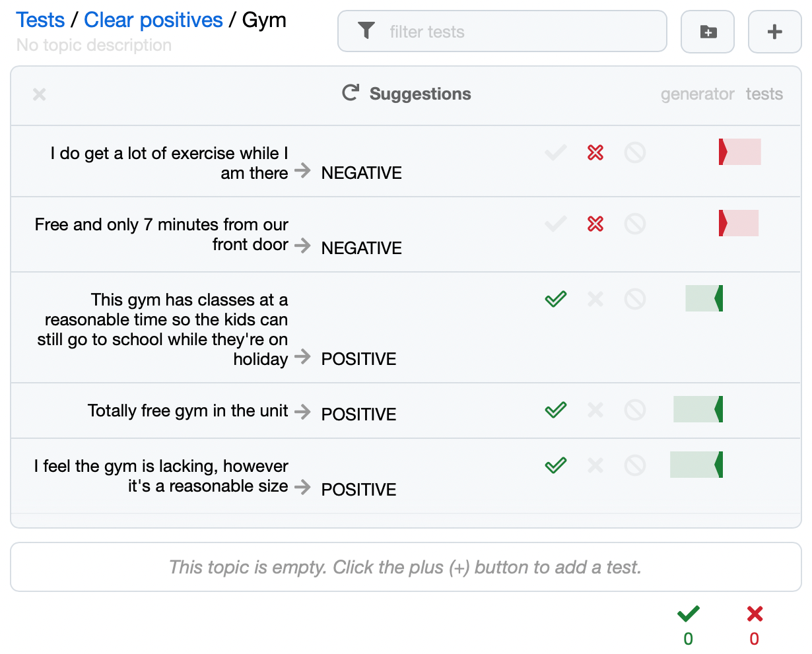Click the new topic folder icon
The image size is (812, 654).
point(708,32)
